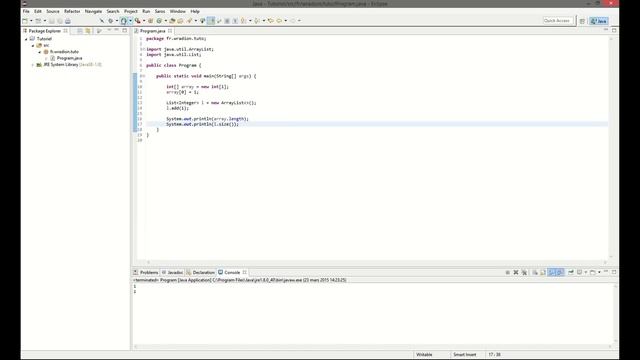This screenshot has height=360, width=640.
Task: Toggle Link with Editor in Package Explorer
Action: pos(88,31)
